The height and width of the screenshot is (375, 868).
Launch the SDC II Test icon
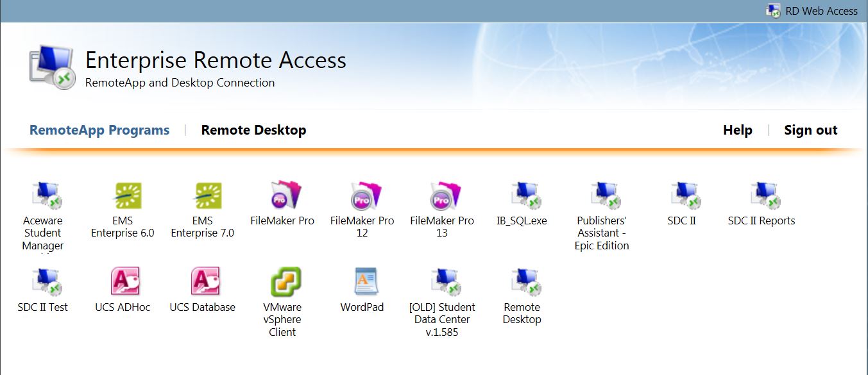46,282
